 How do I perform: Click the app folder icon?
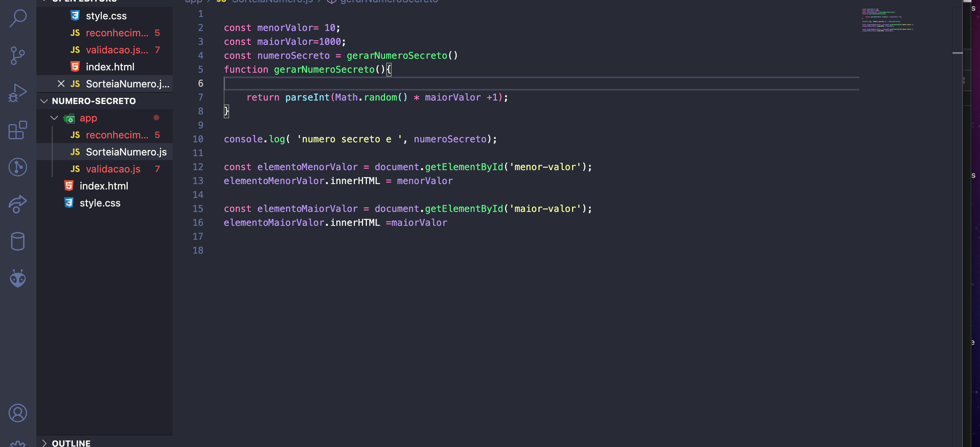tap(69, 118)
